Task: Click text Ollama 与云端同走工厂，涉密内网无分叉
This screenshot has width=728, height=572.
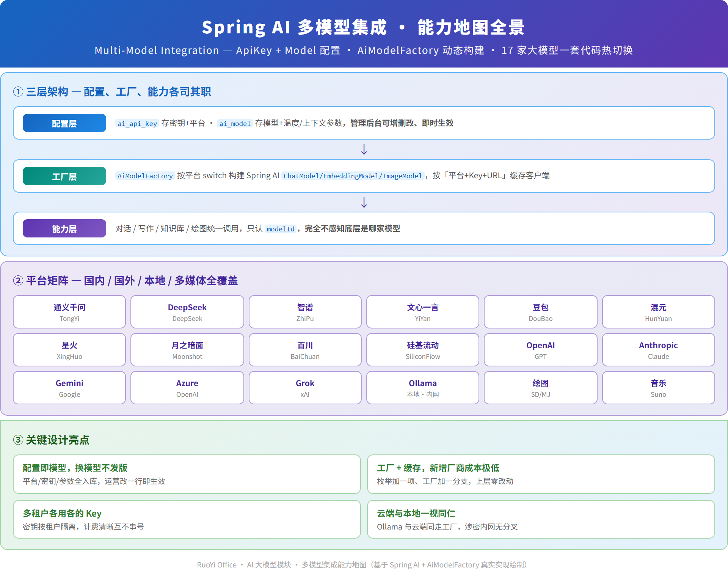Action: tap(447, 526)
